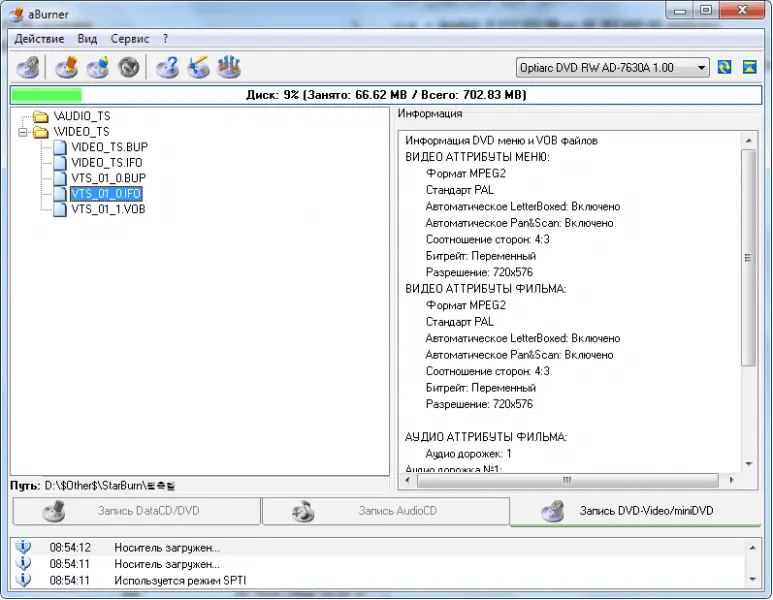
Task: Select the \AUDIO_TS folder
Action: pos(82,117)
